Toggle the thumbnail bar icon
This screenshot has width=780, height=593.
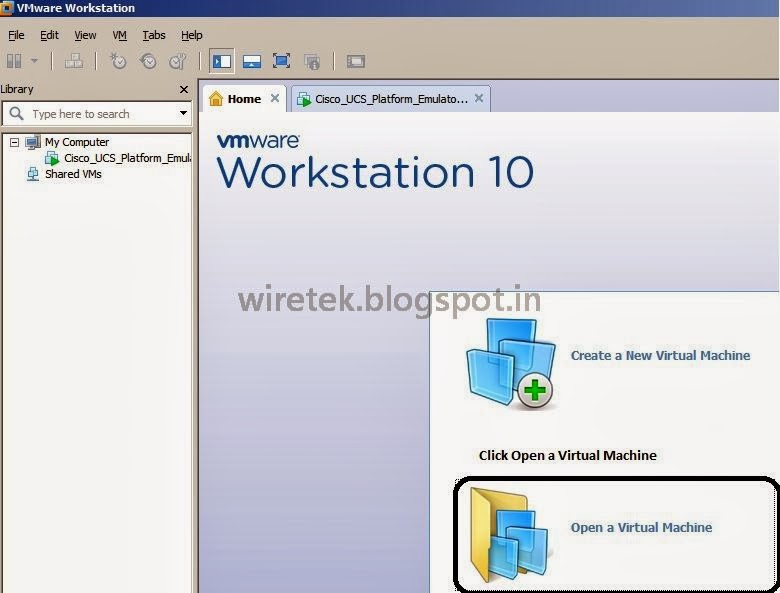click(x=252, y=61)
